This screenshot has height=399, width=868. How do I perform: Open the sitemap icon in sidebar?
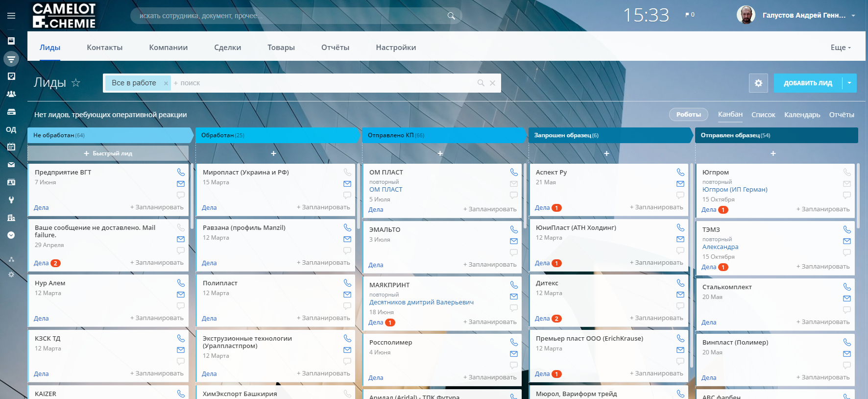[11, 259]
